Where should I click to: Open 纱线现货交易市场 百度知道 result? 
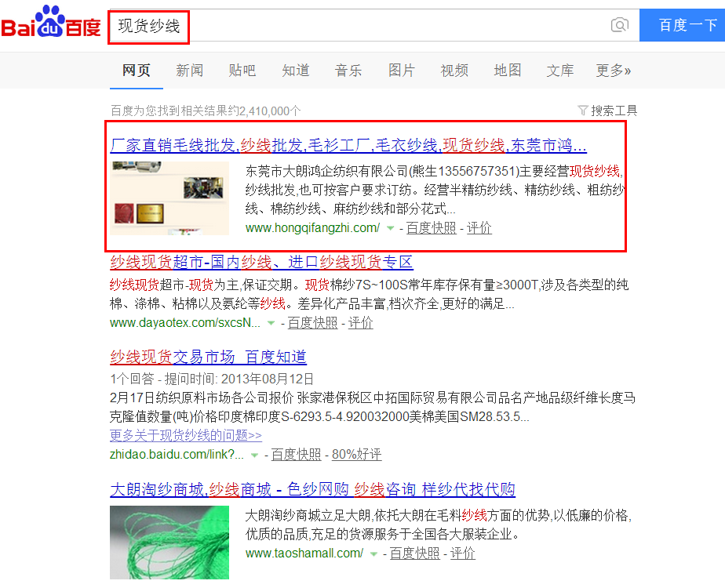(x=208, y=357)
